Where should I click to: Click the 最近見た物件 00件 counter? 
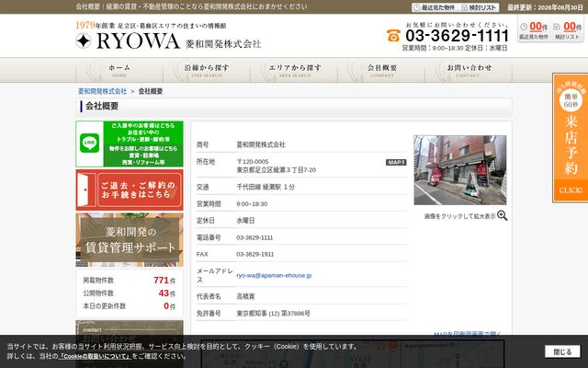[534, 30]
